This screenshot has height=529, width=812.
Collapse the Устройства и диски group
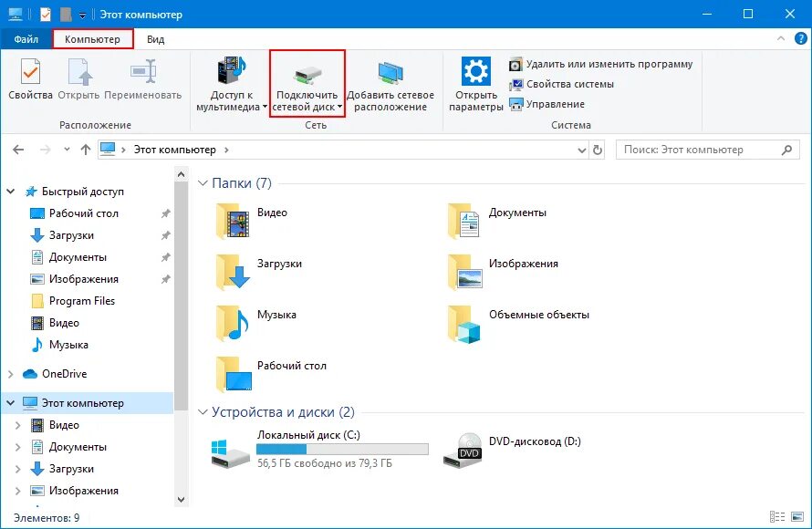pos(203,412)
